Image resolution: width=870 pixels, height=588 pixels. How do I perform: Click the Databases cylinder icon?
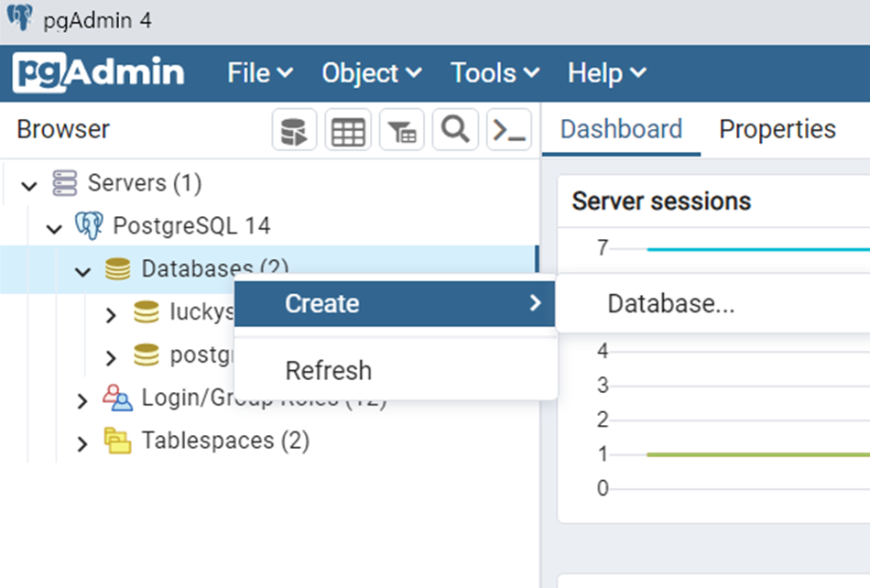(116, 268)
